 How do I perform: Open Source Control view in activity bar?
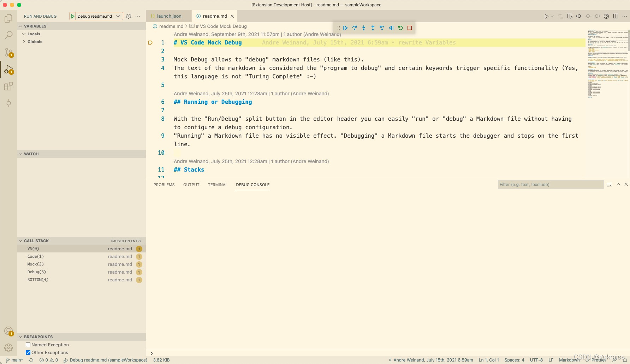pos(8,52)
